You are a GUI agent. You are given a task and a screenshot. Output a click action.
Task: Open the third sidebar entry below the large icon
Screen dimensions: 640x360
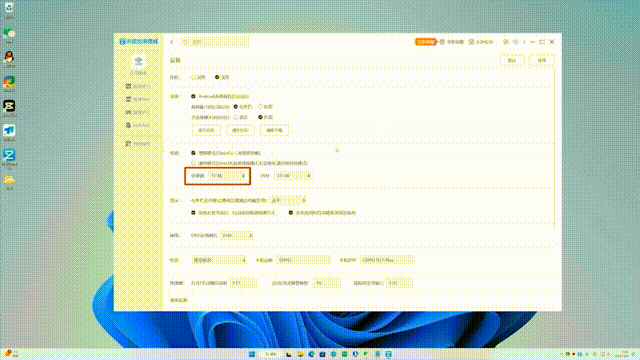tap(139, 112)
